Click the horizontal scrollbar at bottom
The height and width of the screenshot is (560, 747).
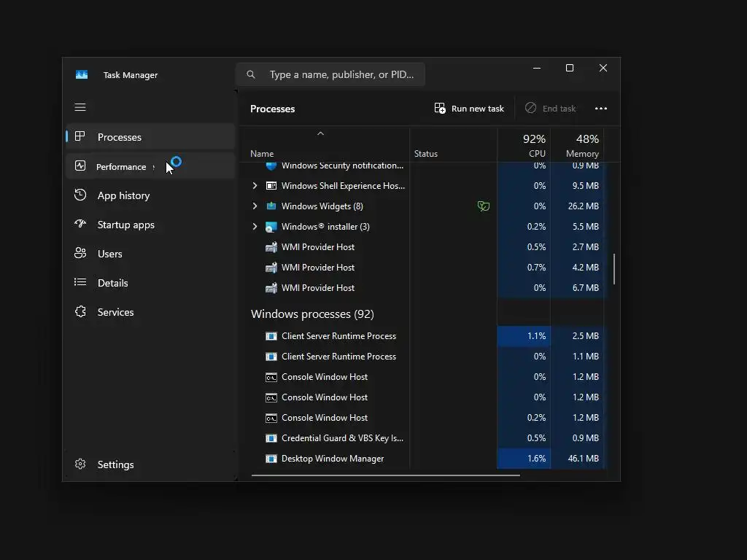tap(385, 475)
